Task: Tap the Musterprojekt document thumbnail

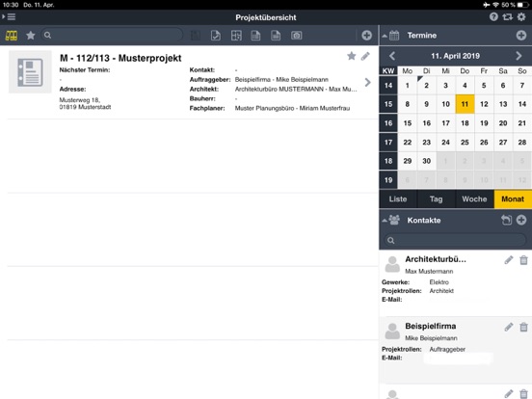Action: click(x=30, y=72)
